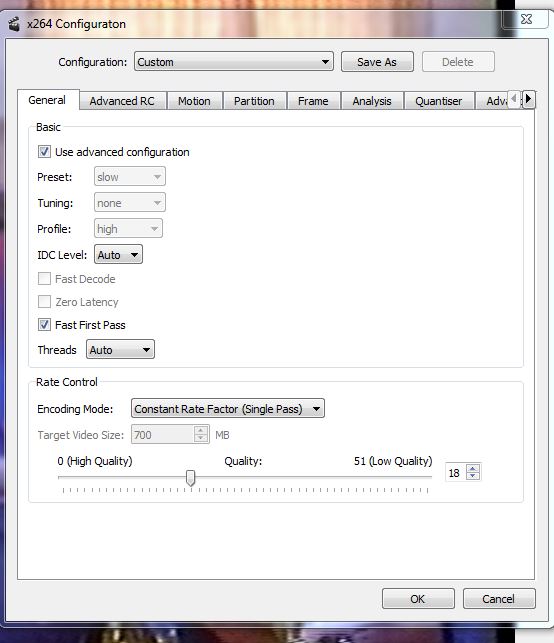
Task: Toggle the Fast Decode checkbox
Action: [44, 279]
